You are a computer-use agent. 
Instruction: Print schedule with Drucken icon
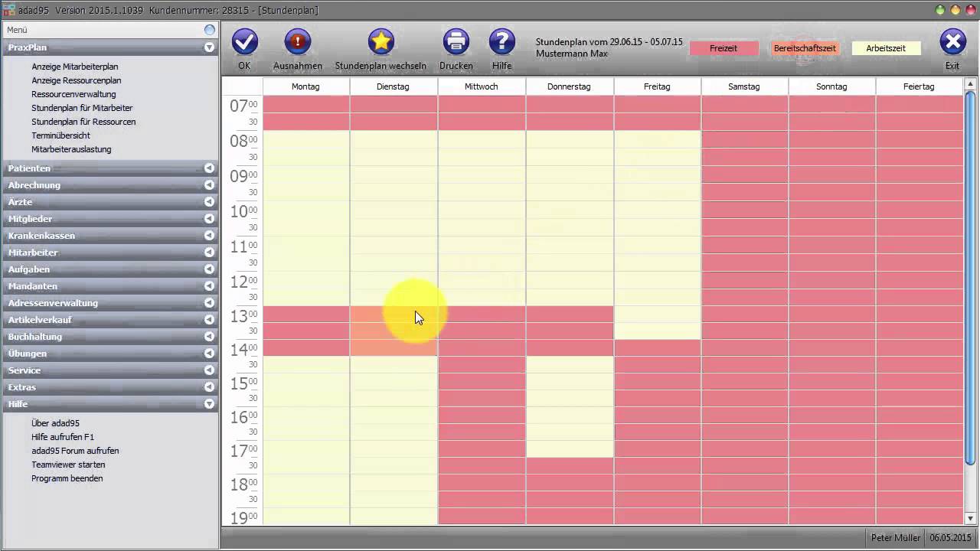(x=456, y=42)
